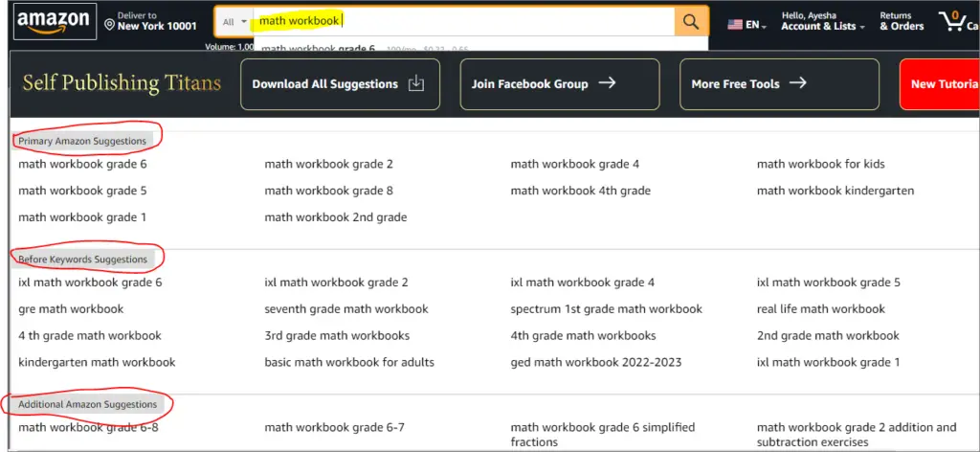Choose ixl math workbook grade 4
This screenshot has height=452, width=980.
click(583, 282)
